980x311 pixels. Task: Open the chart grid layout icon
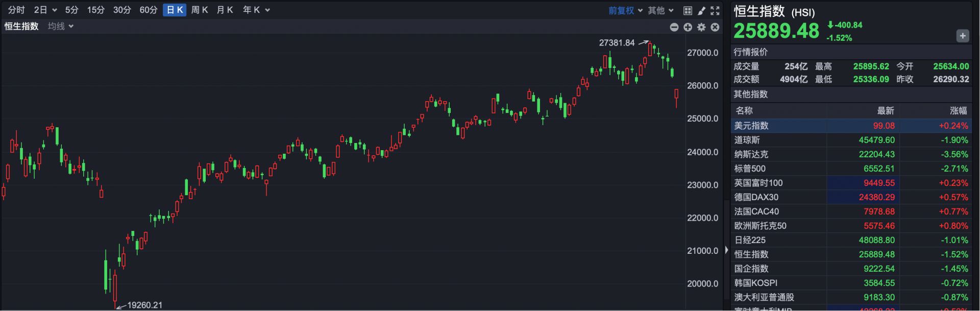688,10
